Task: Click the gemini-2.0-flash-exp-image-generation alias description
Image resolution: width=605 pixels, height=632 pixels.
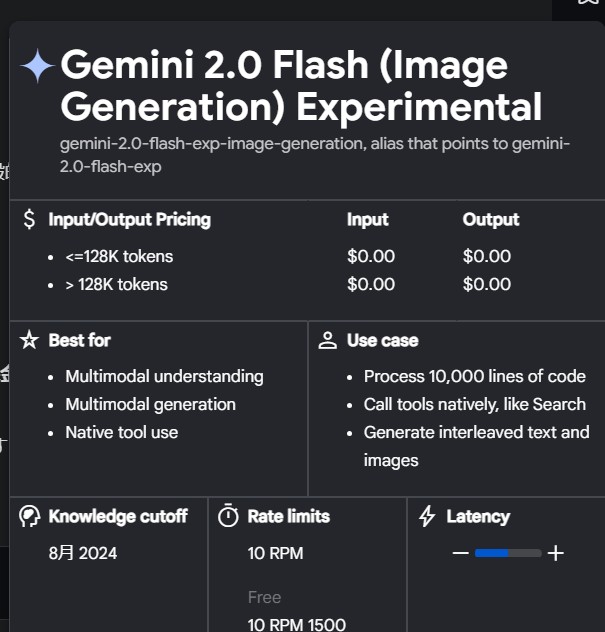Action: pyautogui.click(x=315, y=155)
